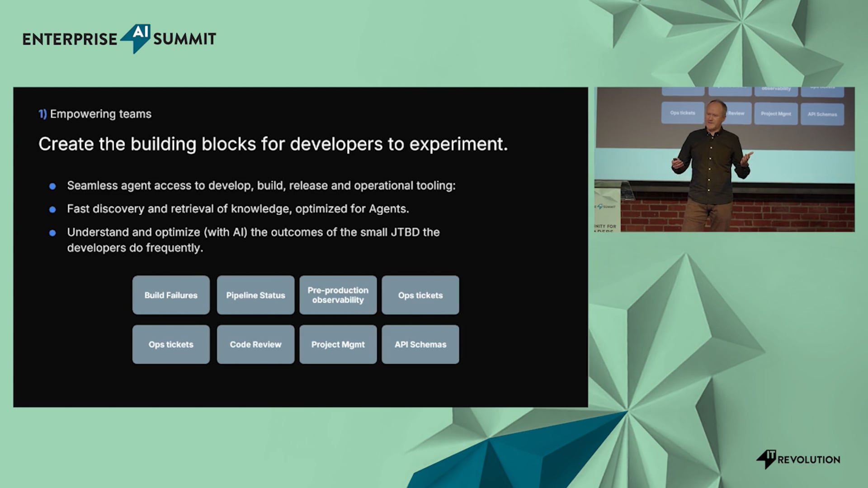Click the API Schemas block
The width and height of the screenshot is (868, 488).
(x=420, y=344)
